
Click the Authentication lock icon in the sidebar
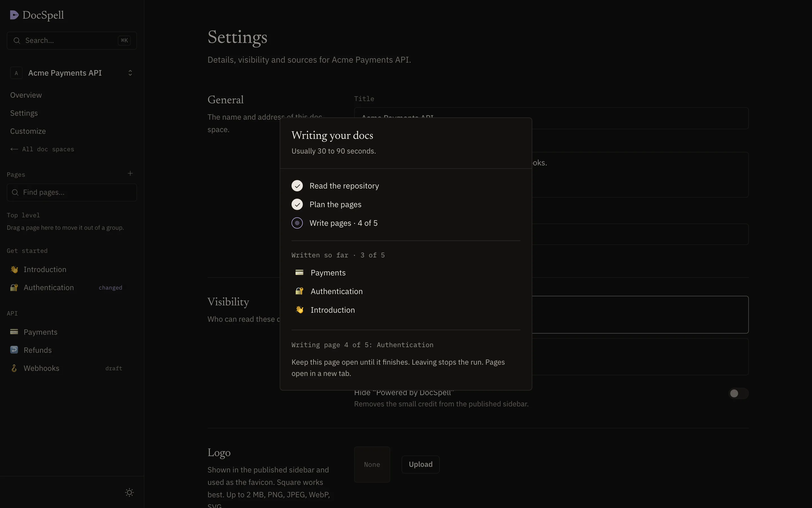14,288
